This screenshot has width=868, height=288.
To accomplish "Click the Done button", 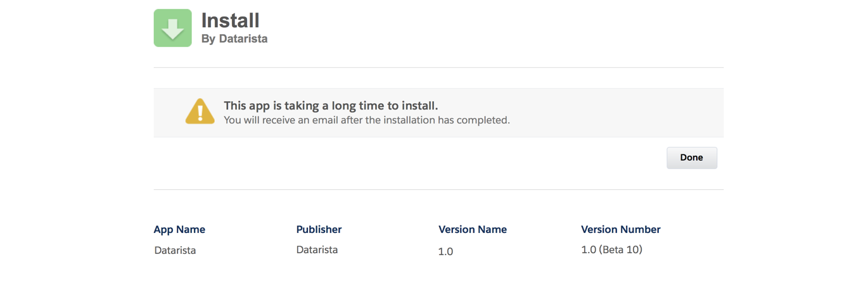I will pos(691,158).
